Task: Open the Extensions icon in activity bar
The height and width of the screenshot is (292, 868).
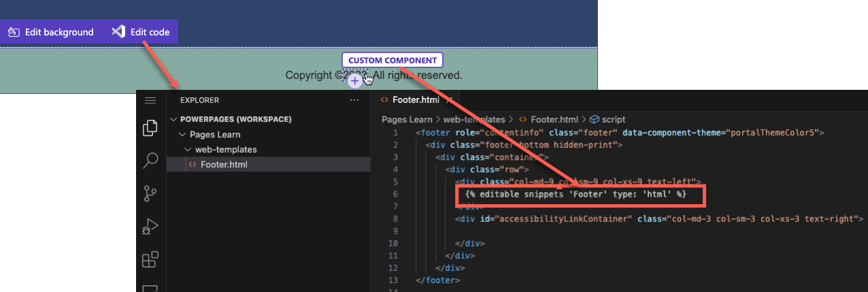Action: (x=150, y=259)
